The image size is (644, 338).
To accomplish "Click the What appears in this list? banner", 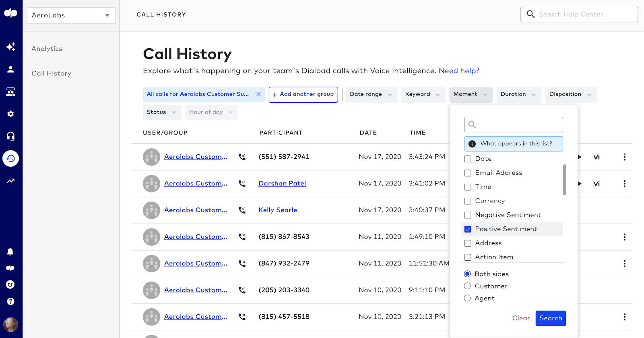I will pyautogui.click(x=514, y=144).
